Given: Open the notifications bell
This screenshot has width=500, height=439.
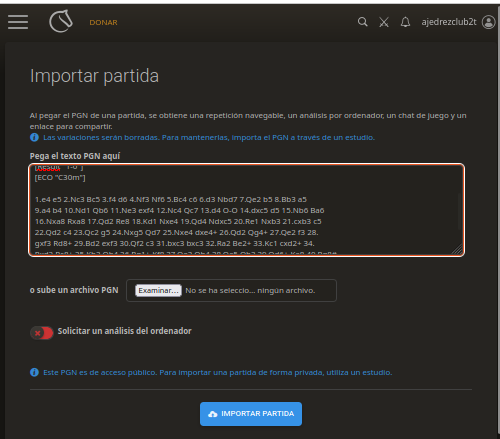Looking at the screenshot, I should point(405,22).
